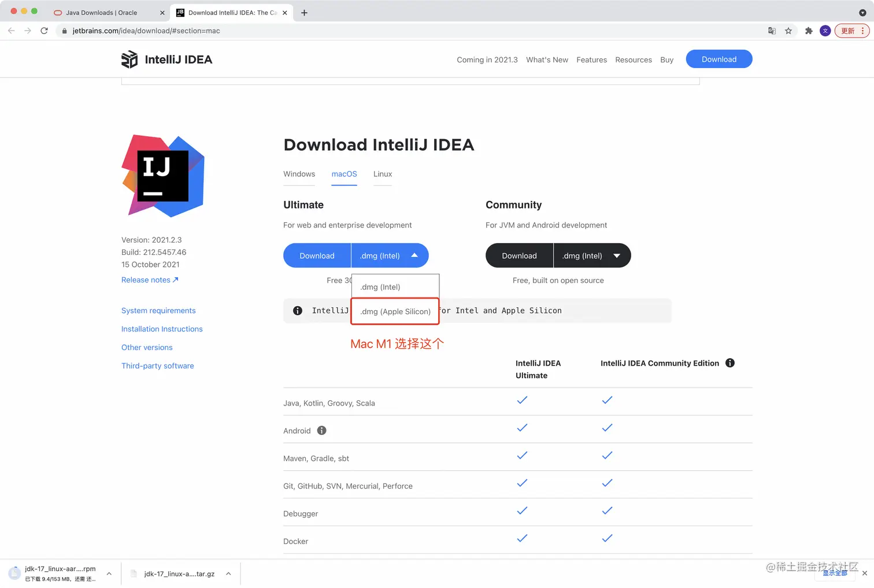This screenshot has height=588, width=874.
Task: Click jdk-17_linux-a....tar.gz download item
Action: [179, 574]
